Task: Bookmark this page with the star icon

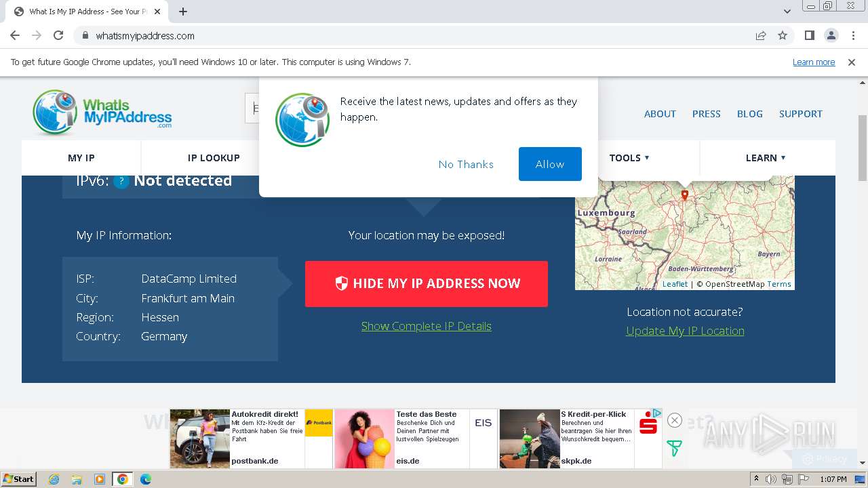Action: (783, 35)
